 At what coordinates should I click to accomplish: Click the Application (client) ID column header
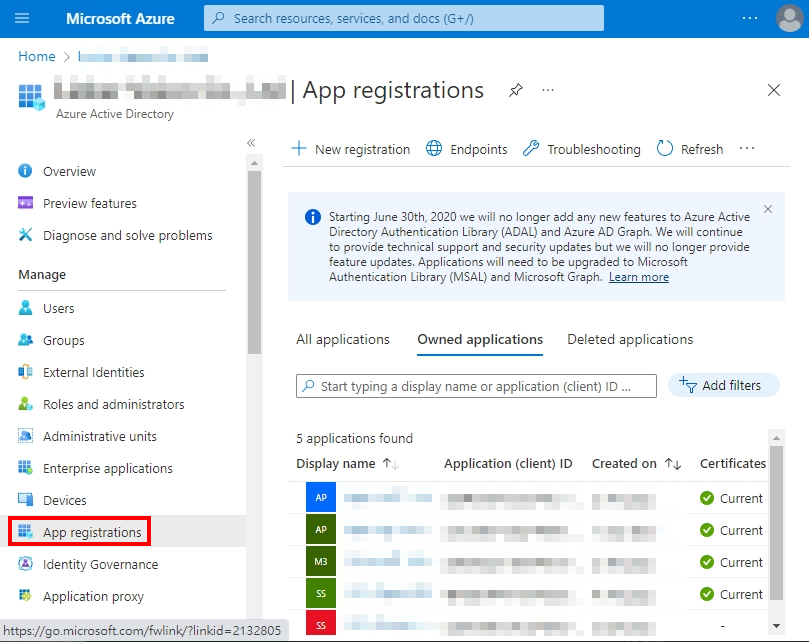pyautogui.click(x=508, y=463)
